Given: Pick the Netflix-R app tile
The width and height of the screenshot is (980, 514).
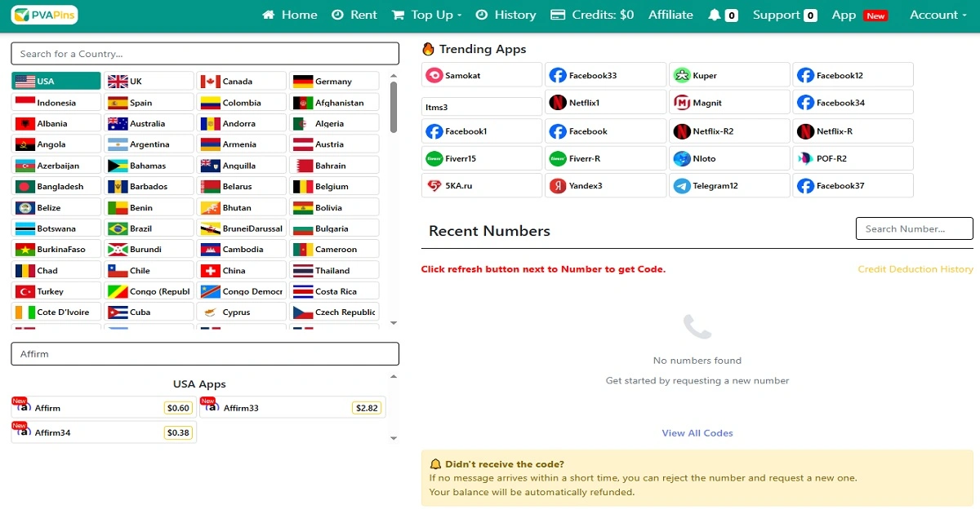Looking at the screenshot, I should tap(853, 131).
